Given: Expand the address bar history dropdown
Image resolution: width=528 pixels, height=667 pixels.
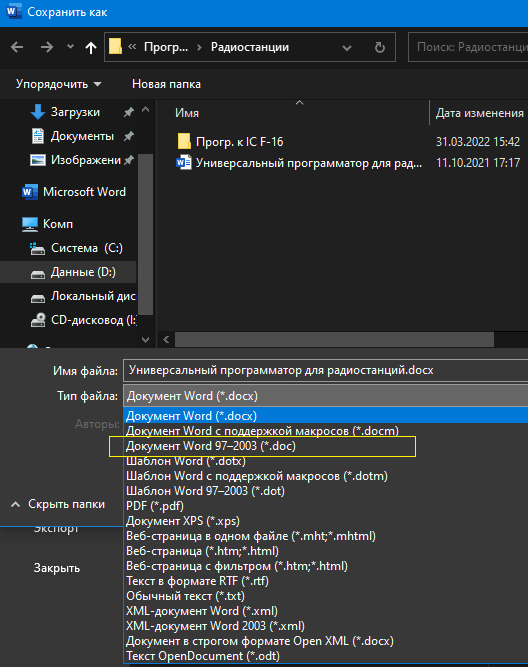Looking at the screenshot, I should point(347,48).
